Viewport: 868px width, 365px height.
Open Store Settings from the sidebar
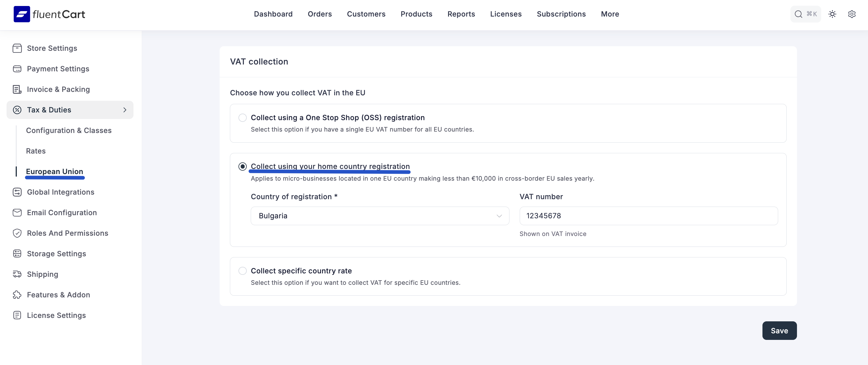tap(52, 48)
